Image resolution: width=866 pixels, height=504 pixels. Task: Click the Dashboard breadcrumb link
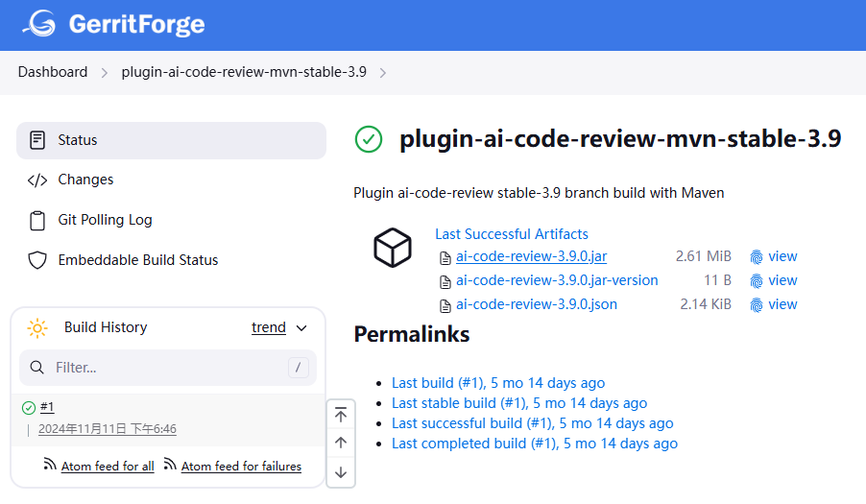53,72
